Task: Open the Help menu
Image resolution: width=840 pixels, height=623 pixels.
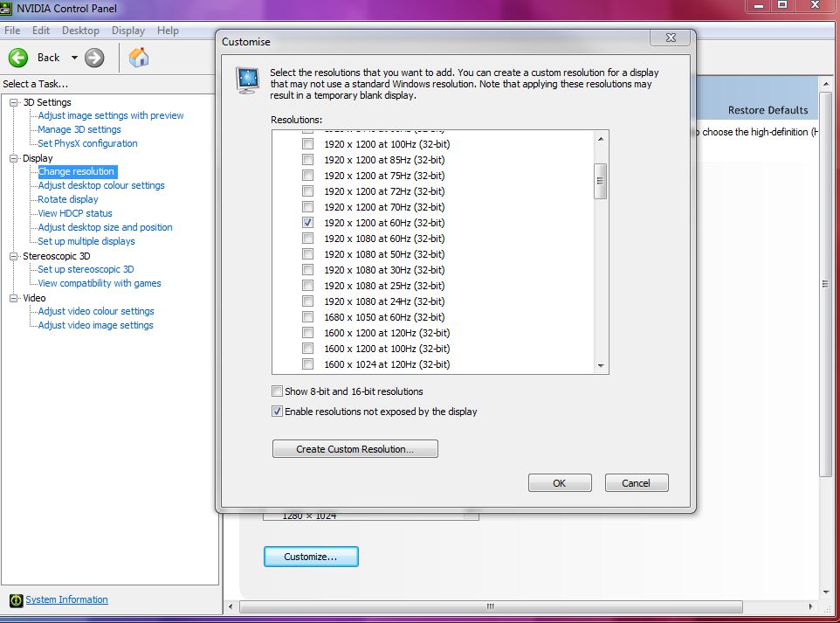Action: 168,31
